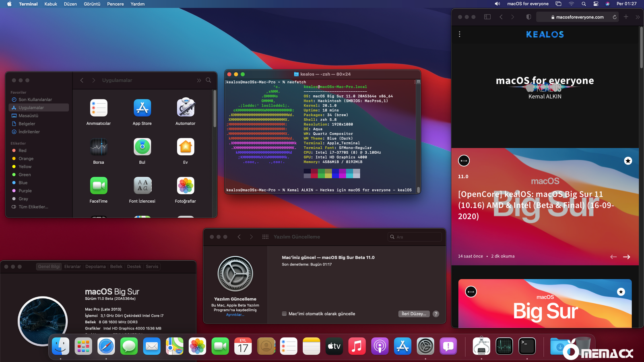Open App Store in Uygulamalar folder
The image size is (644, 362).
142,108
